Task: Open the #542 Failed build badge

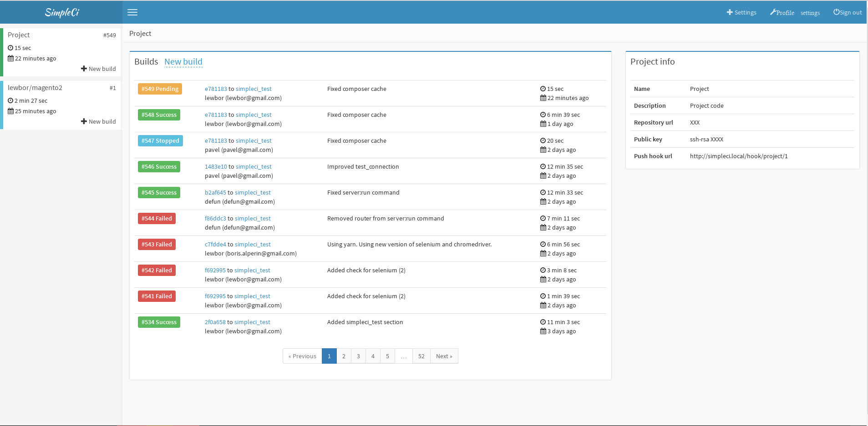Action: (x=157, y=270)
